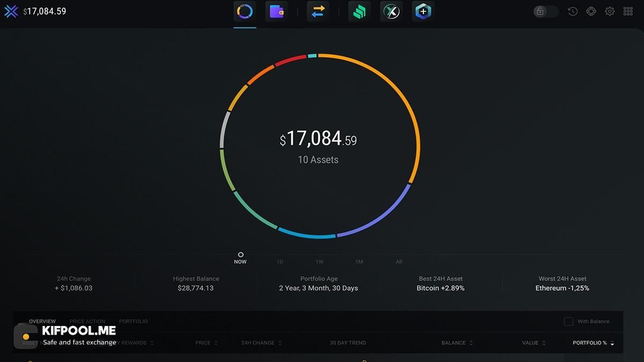Sort assets by 24H Change
This screenshot has height=362, width=644.
coord(258,343)
